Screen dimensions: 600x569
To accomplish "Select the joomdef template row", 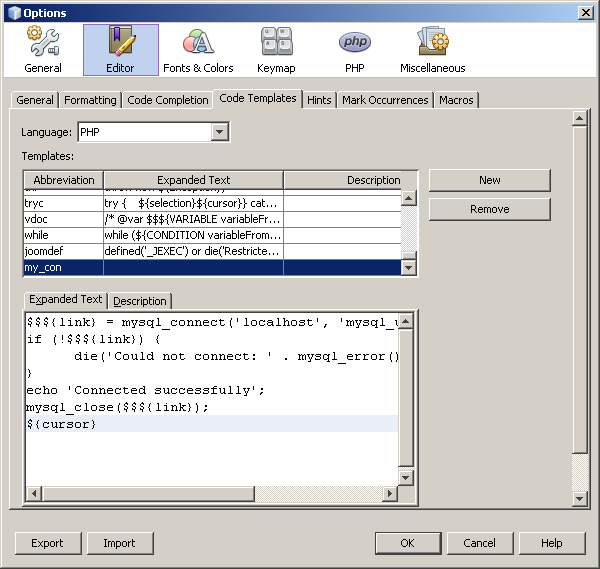I will [x=63, y=251].
